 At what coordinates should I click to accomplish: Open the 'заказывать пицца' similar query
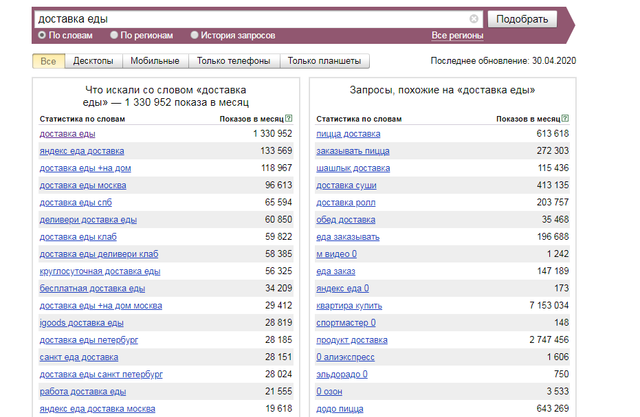point(353,151)
